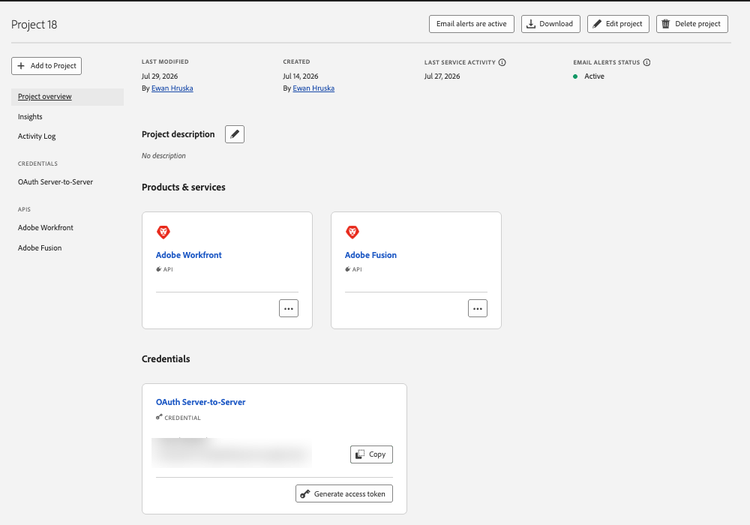Viewport: 750px width, 525px height.
Task: Open Ewan Hruska link under Created
Action: point(313,88)
